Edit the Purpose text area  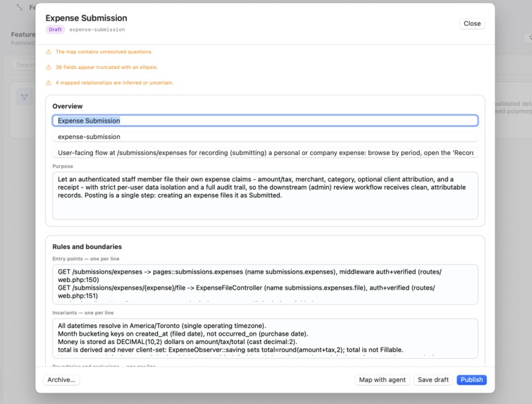tap(265, 195)
